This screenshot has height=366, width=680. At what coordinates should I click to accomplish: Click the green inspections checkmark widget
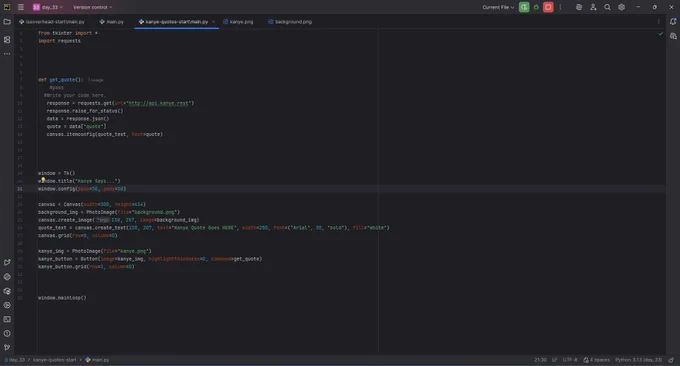click(x=660, y=33)
